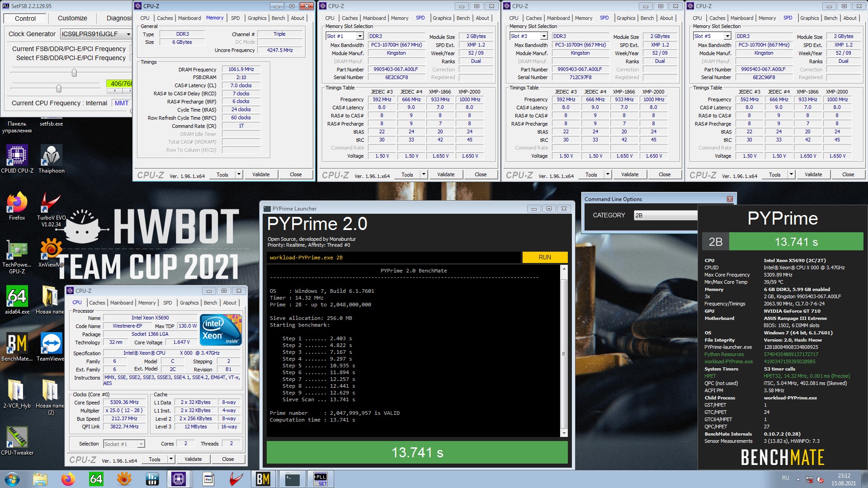This screenshot has width=868, height=488.
Task: Click the taskbar clock showing 23:12
Action: 844,479
